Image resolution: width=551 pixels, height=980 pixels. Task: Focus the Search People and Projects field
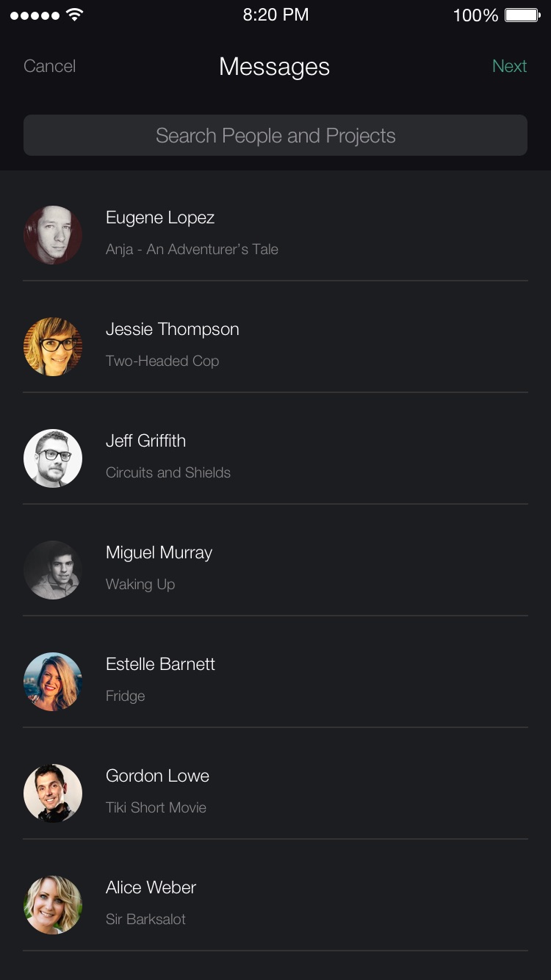[x=275, y=135]
